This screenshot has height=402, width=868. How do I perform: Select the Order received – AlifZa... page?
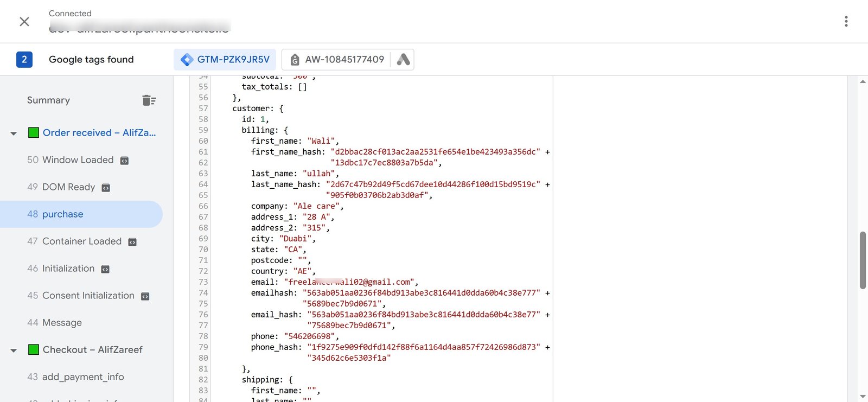[x=99, y=133]
